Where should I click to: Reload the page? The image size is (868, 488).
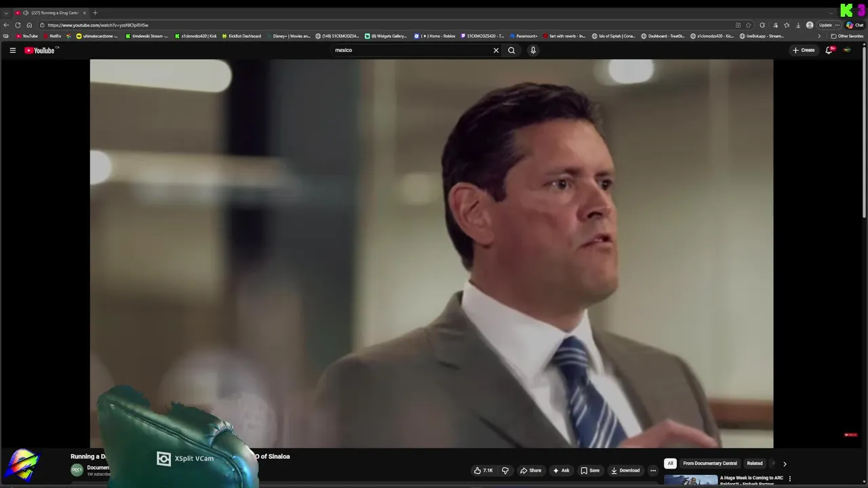(x=18, y=25)
